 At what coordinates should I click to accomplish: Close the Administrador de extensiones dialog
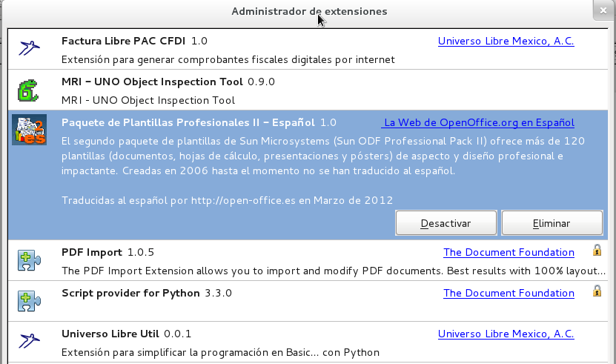pyautogui.click(x=603, y=10)
